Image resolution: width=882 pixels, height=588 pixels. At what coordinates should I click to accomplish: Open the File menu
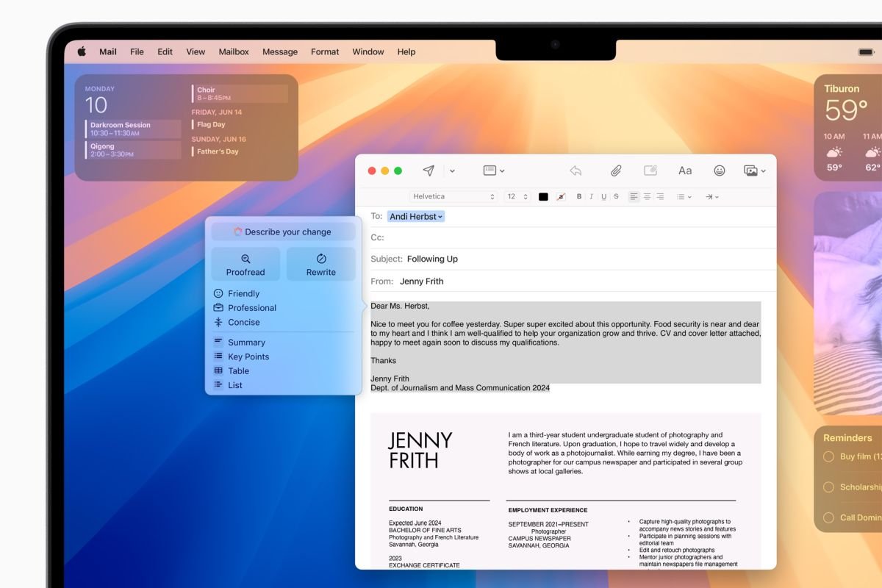[137, 52]
